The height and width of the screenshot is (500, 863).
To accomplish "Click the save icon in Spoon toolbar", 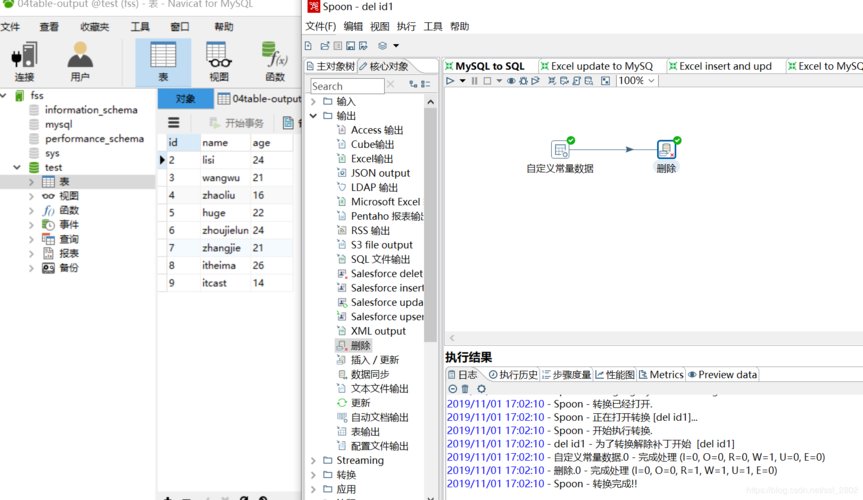I will coord(351,46).
